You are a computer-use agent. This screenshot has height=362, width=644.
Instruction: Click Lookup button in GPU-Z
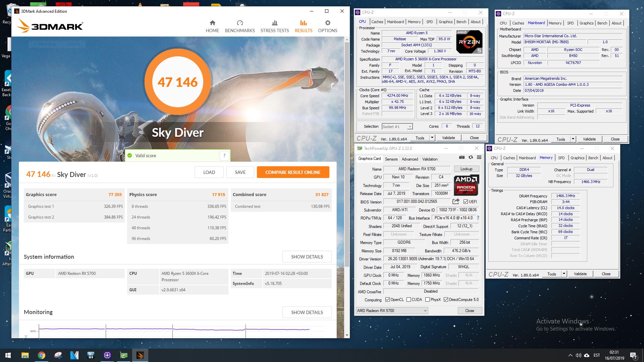466,169
